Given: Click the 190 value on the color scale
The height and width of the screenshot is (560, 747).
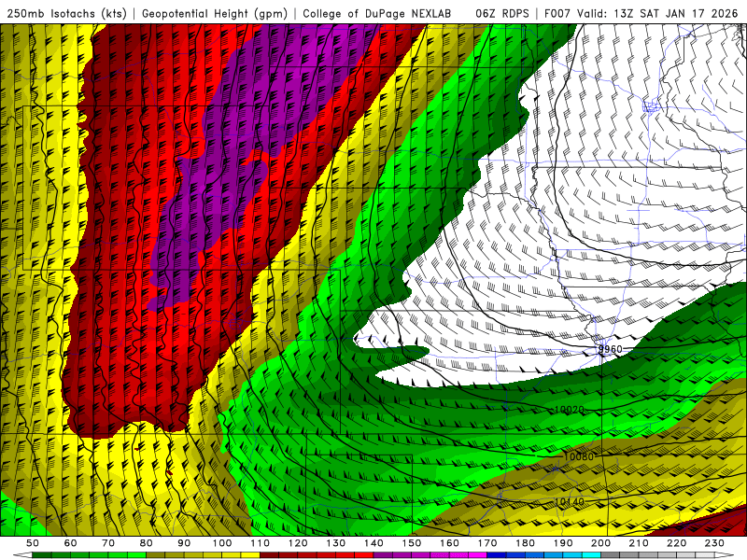Looking at the screenshot, I should [563, 543].
